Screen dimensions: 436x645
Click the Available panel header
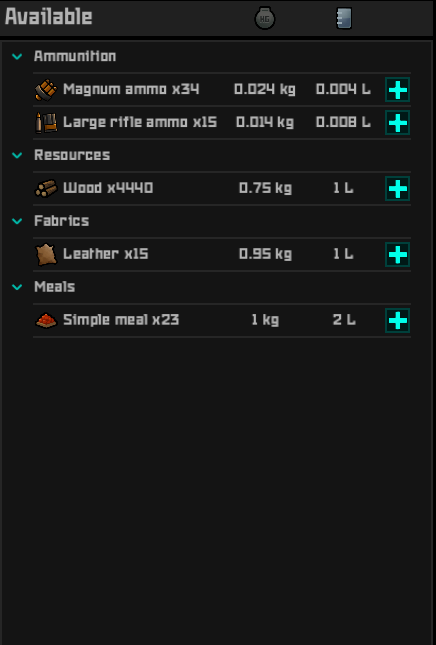coord(49,17)
